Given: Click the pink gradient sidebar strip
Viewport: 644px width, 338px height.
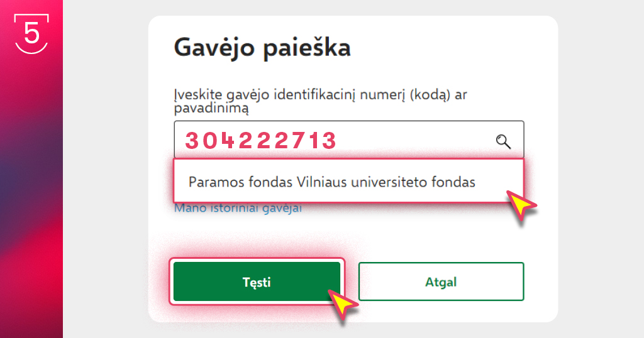Looking at the screenshot, I should click(x=31, y=169).
